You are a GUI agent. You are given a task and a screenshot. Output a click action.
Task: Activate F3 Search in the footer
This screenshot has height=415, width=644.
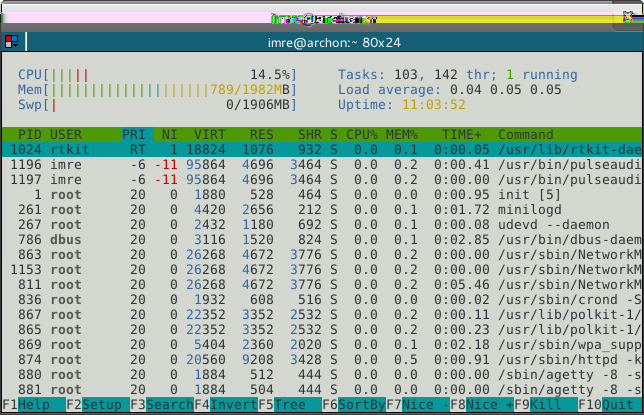pyautogui.click(x=162, y=405)
